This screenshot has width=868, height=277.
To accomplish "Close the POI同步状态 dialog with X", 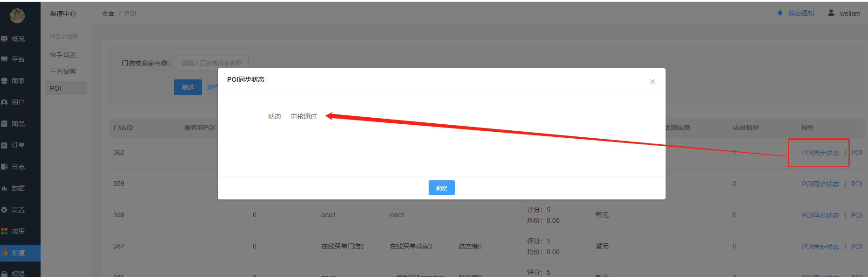I will pos(652,82).
